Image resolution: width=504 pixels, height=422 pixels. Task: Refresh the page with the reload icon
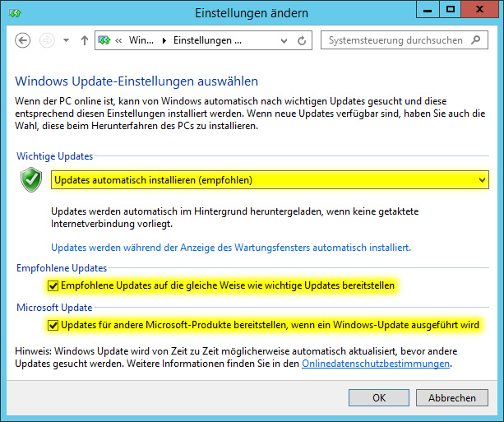pos(302,40)
